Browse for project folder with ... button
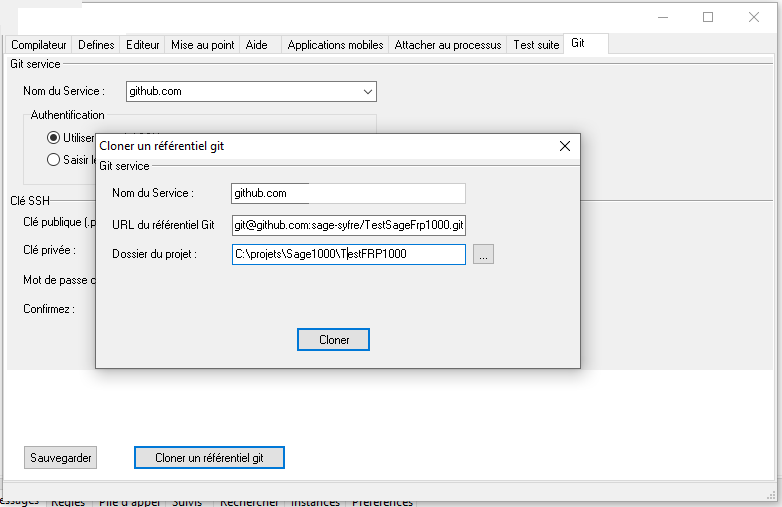This screenshot has height=507, width=782. tap(483, 254)
